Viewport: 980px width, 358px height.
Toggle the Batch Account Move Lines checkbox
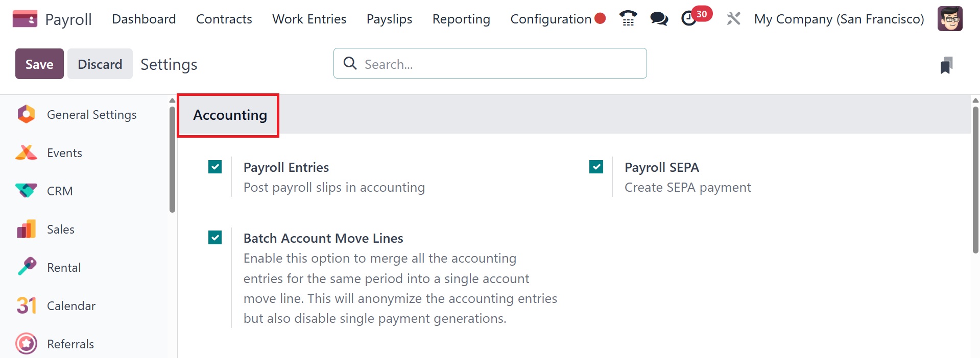point(215,238)
